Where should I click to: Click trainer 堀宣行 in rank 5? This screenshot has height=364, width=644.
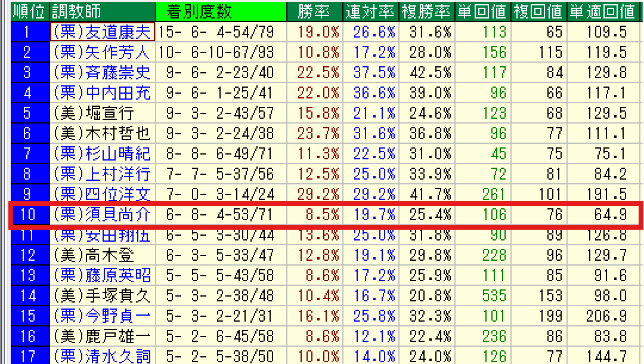pos(94,113)
